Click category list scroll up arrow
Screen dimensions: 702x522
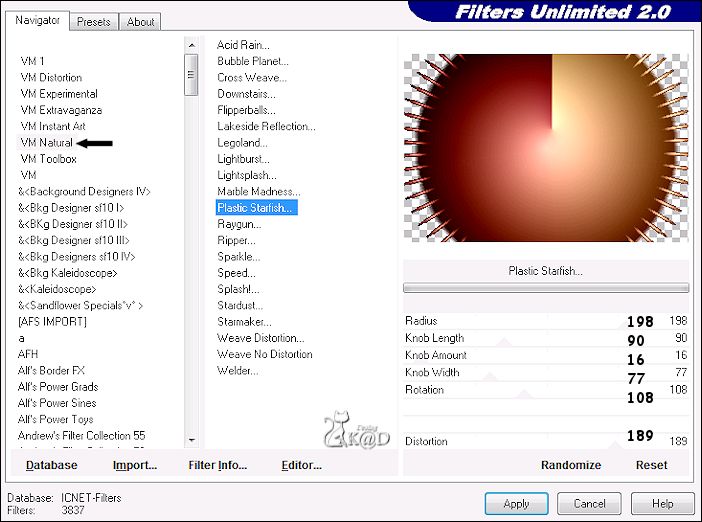192,45
